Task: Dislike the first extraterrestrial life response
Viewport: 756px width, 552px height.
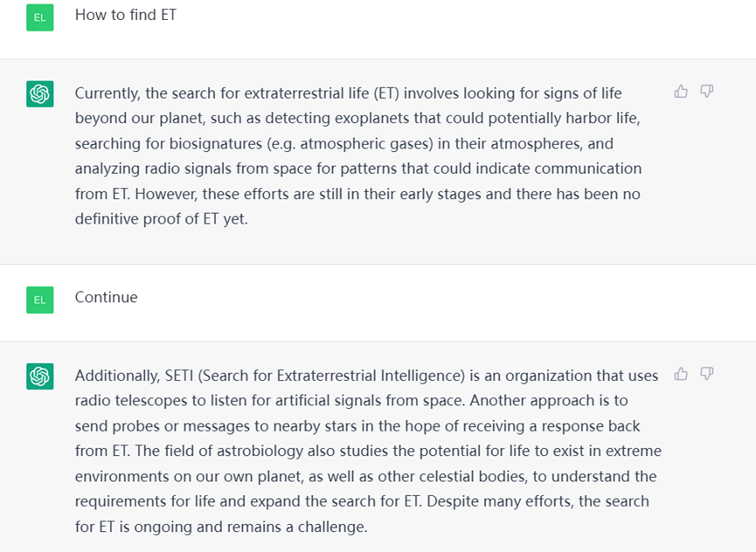Action: [707, 92]
